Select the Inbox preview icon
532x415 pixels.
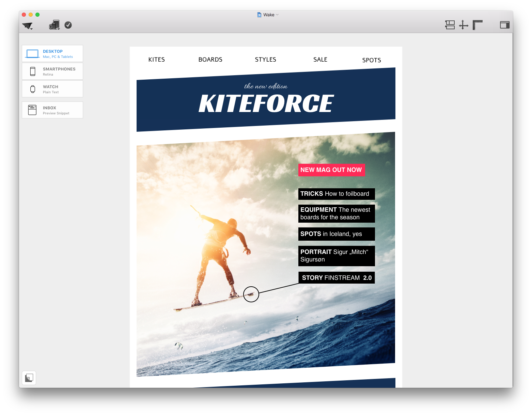point(32,110)
